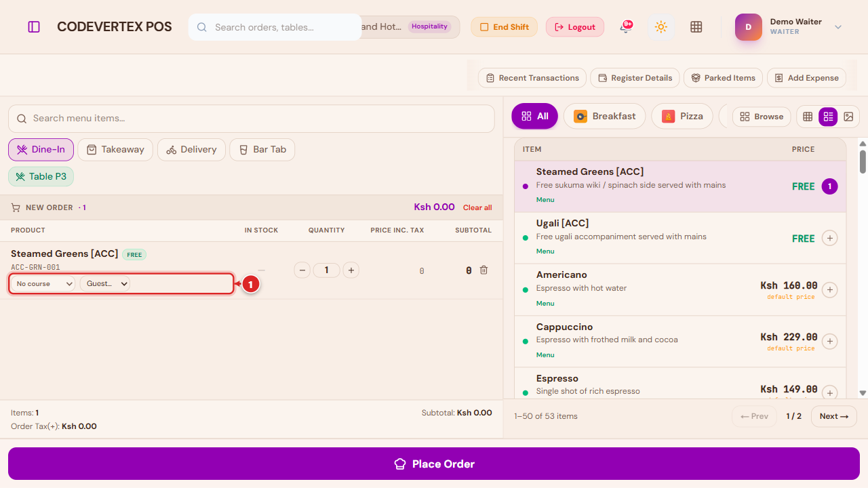Screen dimensions: 868x488
Task: Add Cappuccino to the order
Action: (x=829, y=342)
